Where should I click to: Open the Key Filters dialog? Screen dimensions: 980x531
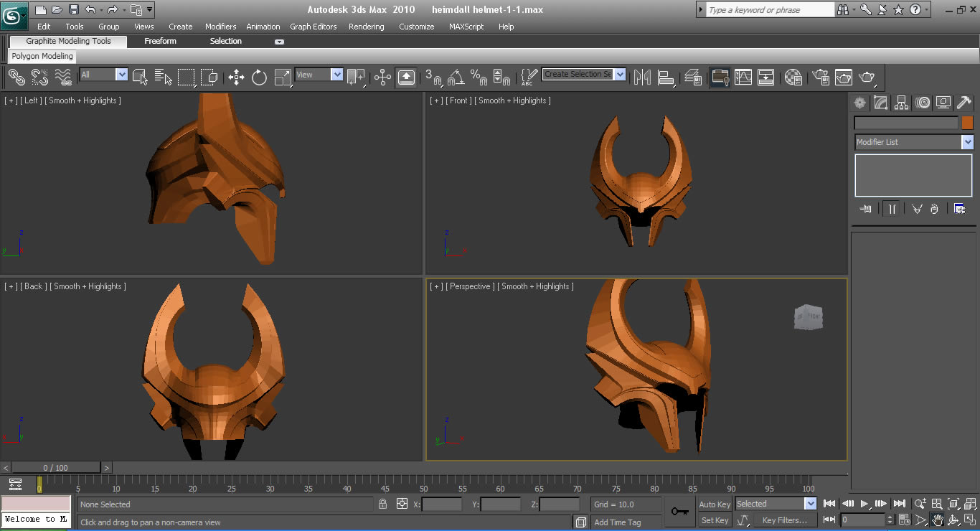coord(785,520)
